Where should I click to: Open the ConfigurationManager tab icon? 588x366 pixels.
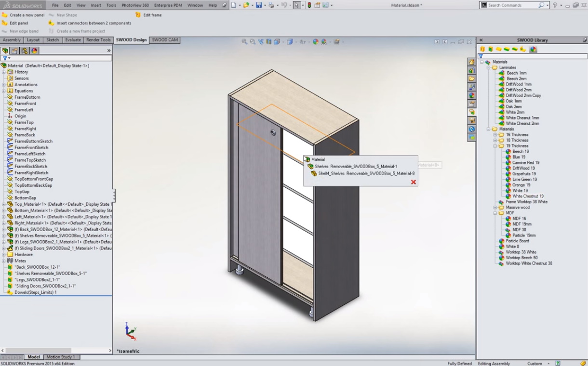point(25,51)
